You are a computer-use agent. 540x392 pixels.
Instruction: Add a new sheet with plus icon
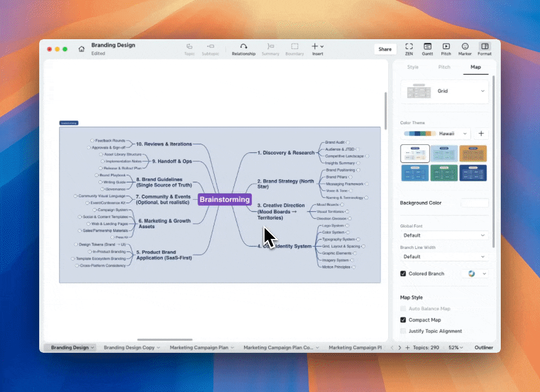(x=407, y=347)
